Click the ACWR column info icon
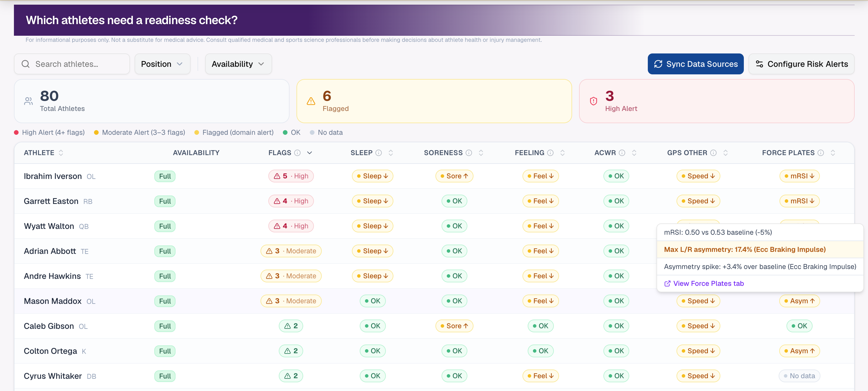868x391 pixels. coord(622,153)
